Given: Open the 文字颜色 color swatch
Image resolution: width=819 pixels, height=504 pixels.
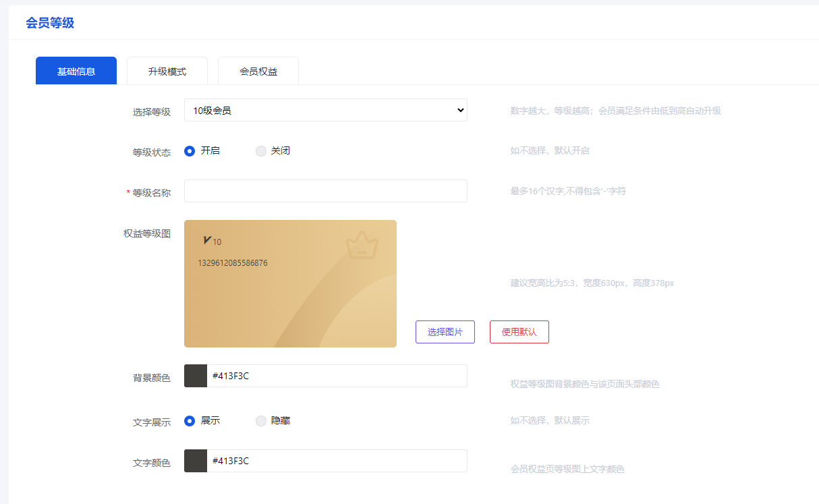Looking at the screenshot, I should 196,461.
